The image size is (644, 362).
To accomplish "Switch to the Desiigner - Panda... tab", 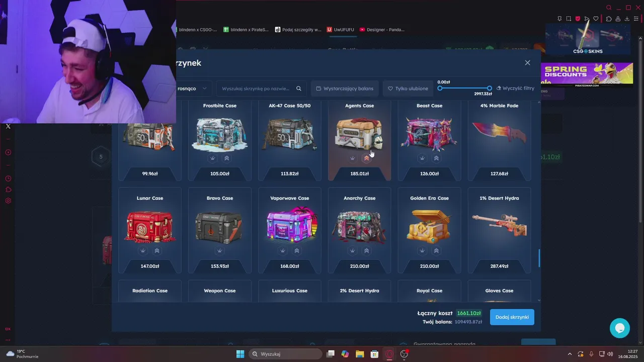I will [x=382, y=30].
